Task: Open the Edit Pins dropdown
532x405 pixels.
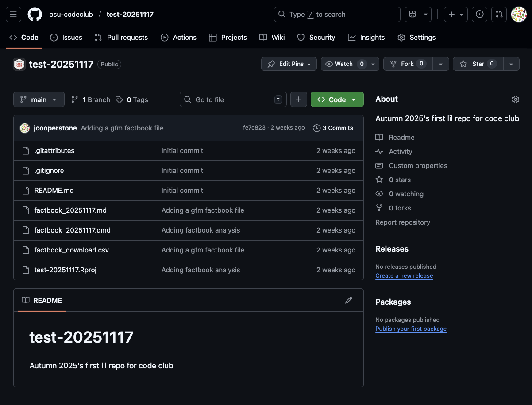Action: pos(289,64)
